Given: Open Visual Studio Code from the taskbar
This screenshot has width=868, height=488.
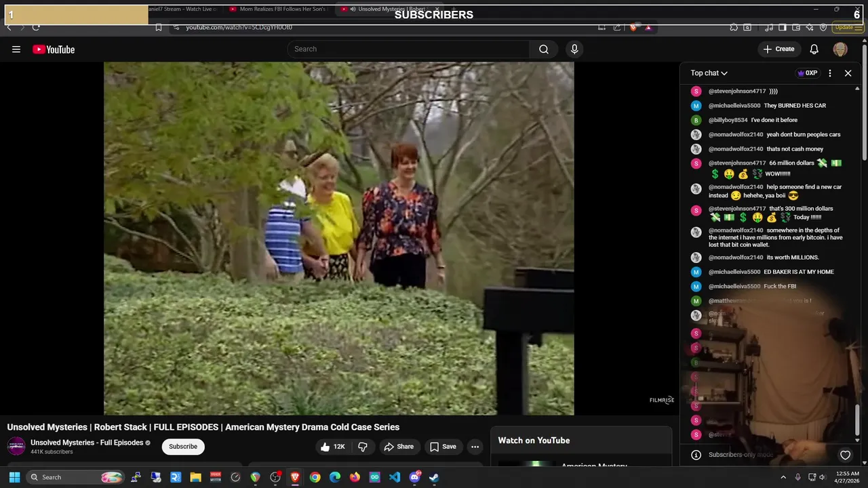Looking at the screenshot, I should [395, 477].
